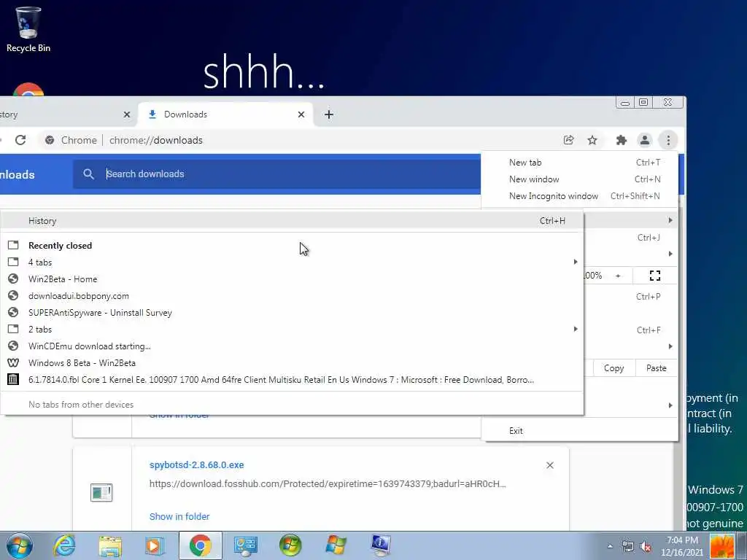The image size is (747, 560).
Task: Click Show in folder under spybotsd
Action: 179,516
